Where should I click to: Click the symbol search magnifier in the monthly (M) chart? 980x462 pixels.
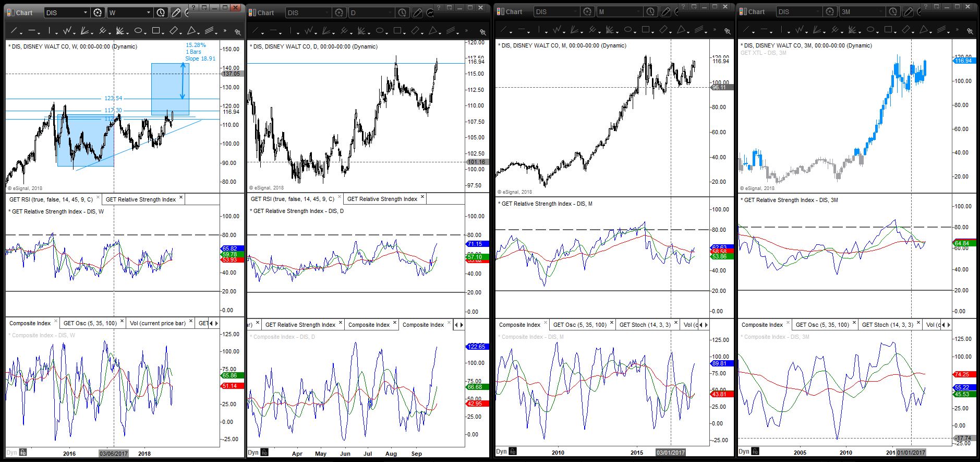coord(727,31)
